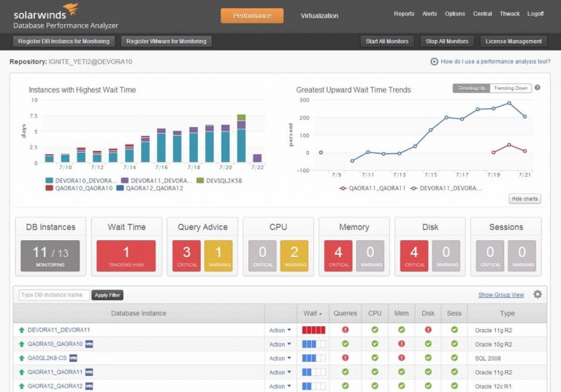Click the help question mark next to Trending Down
Viewport: 561px width, 392px height.
538,88
